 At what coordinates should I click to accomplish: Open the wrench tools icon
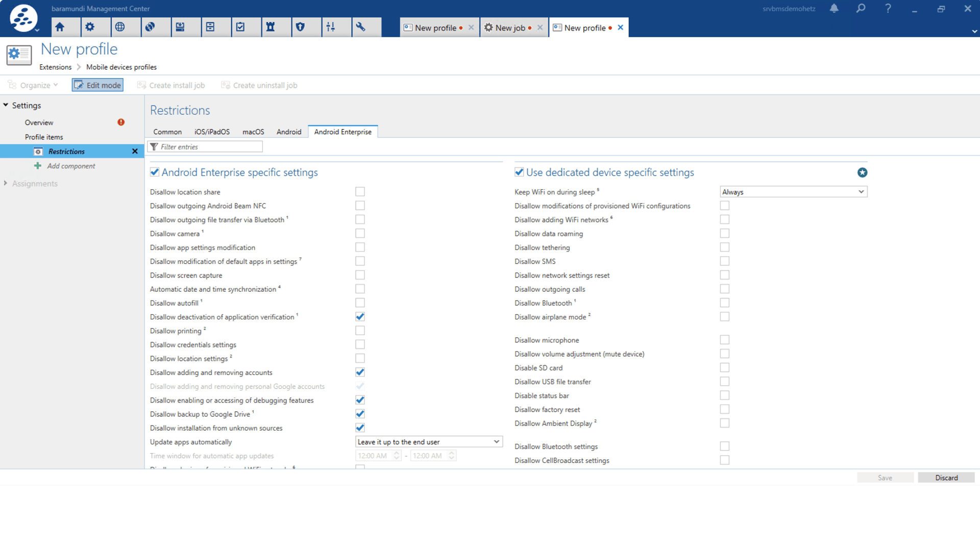pos(361,27)
